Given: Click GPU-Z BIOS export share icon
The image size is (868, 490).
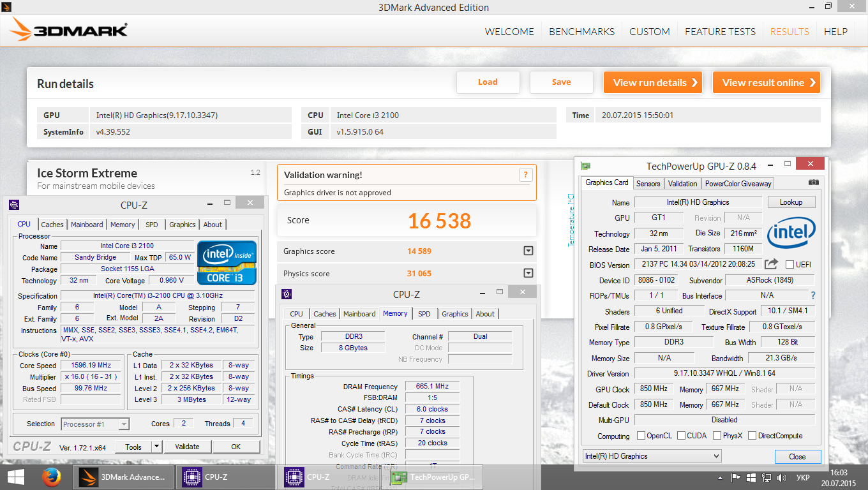Looking at the screenshot, I should coord(771,264).
